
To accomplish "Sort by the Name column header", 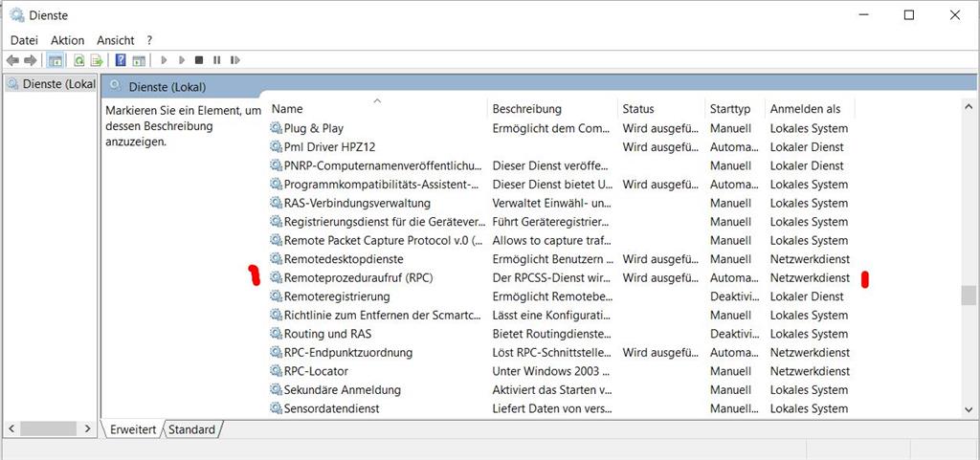I will [x=376, y=109].
